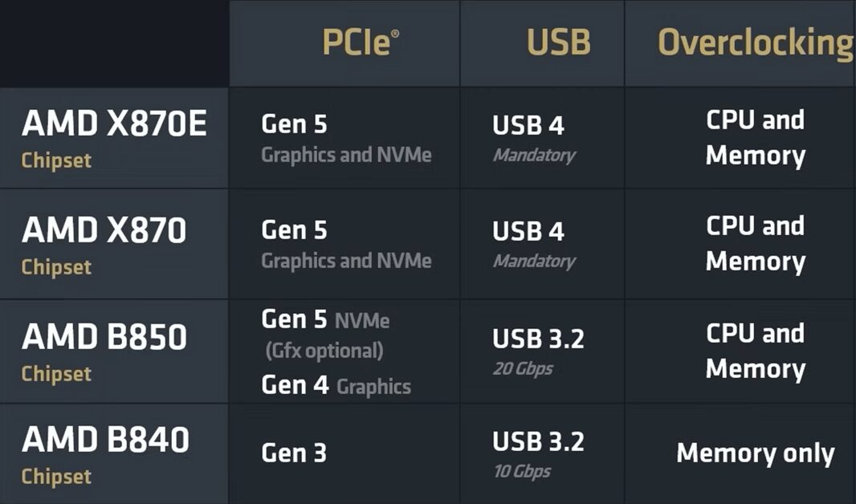856x504 pixels.
Task: Select CPU and Memory cell for B850
Action: point(755,350)
